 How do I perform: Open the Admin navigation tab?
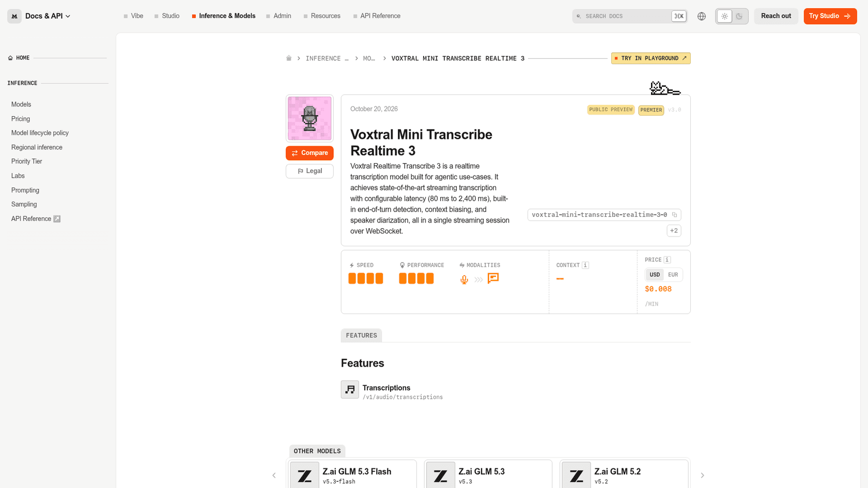278,16
